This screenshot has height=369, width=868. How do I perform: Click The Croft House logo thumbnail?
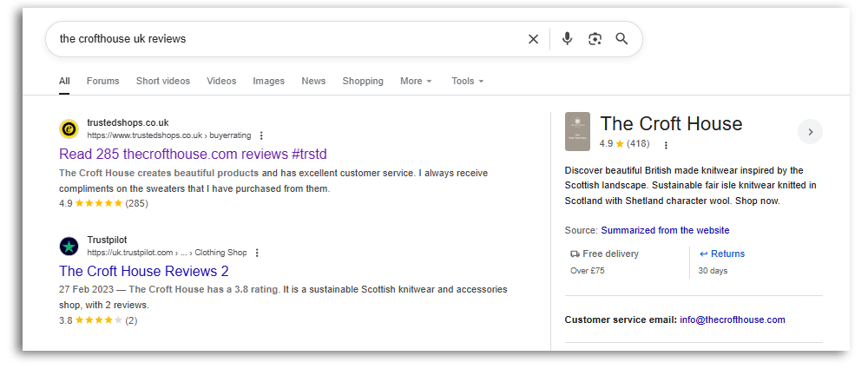[x=577, y=131]
